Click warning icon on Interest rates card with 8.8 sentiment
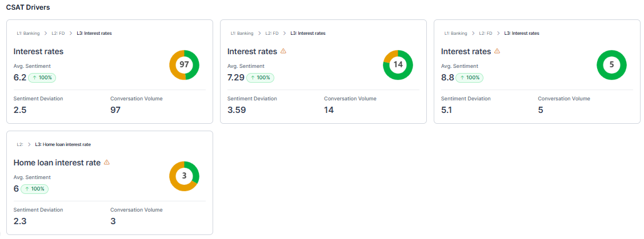644x239 pixels. [x=497, y=51]
